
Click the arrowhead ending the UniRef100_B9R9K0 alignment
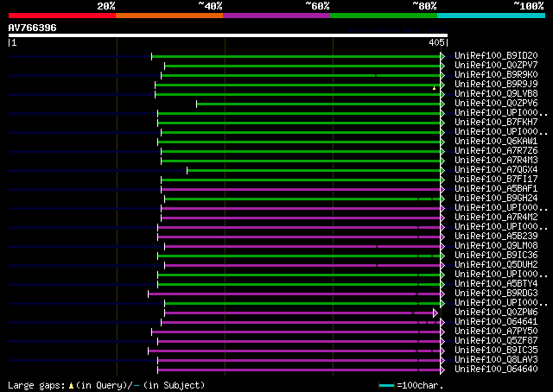(442, 75)
